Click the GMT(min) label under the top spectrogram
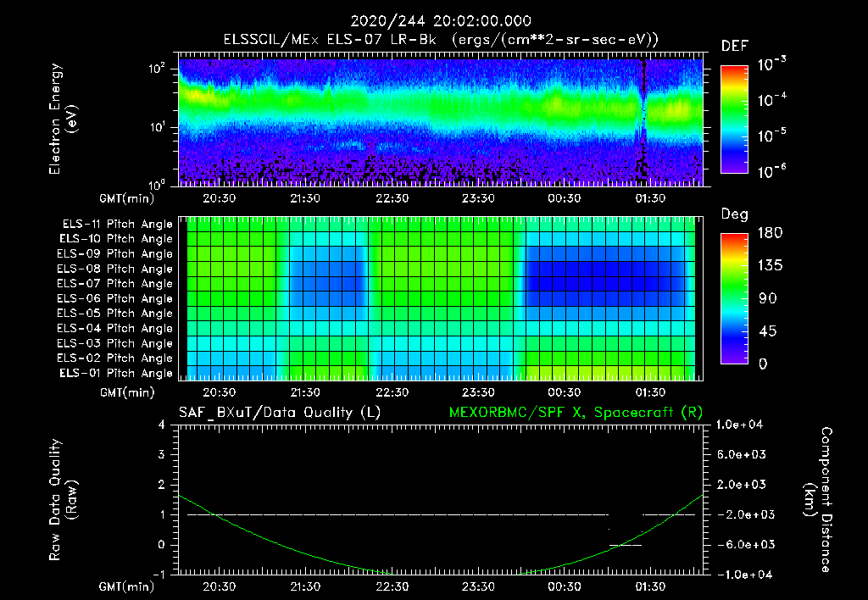The width and height of the screenshot is (868, 600). [127, 198]
